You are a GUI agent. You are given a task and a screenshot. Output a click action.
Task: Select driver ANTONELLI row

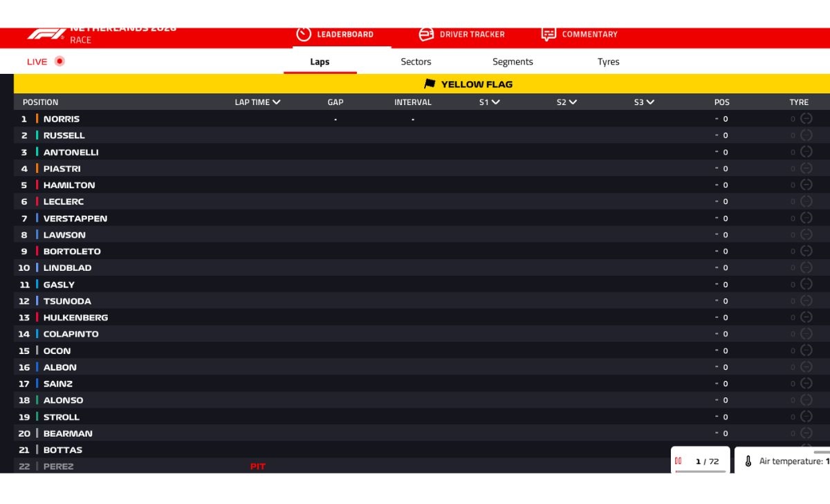422,152
